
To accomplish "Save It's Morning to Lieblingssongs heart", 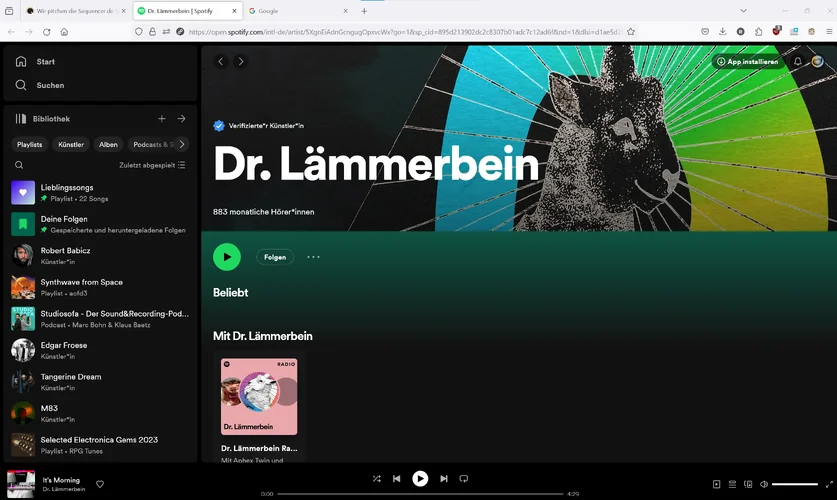I will (100, 484).
